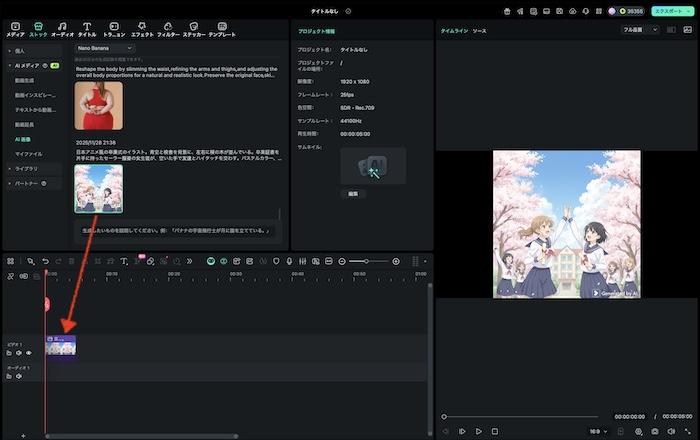Expand the パートナー section
Viewport: 700px width, 440px height.
click(33, 183)
